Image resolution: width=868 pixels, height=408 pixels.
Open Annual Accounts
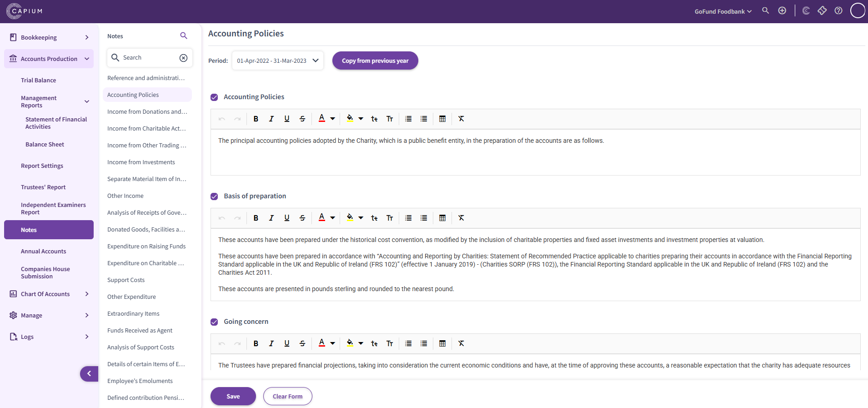coord(43,251)
